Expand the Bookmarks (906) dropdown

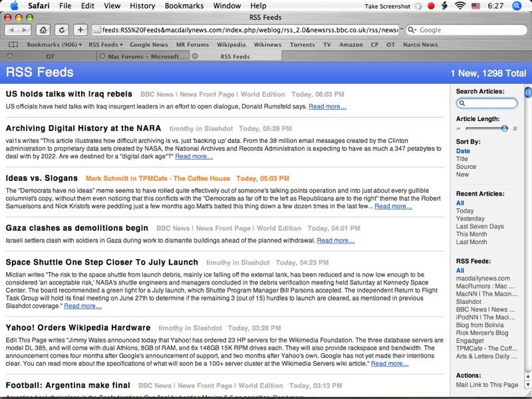tap(55, 45)
